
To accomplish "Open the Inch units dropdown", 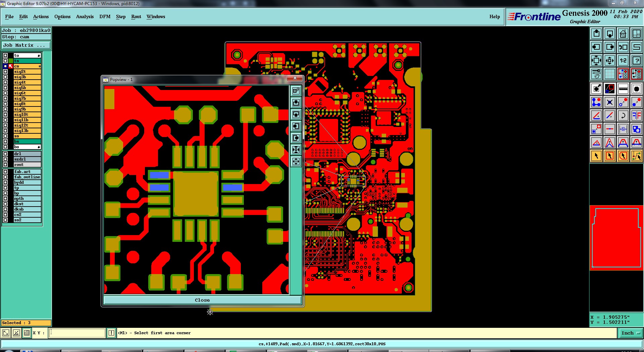I will tap(631, 333).
